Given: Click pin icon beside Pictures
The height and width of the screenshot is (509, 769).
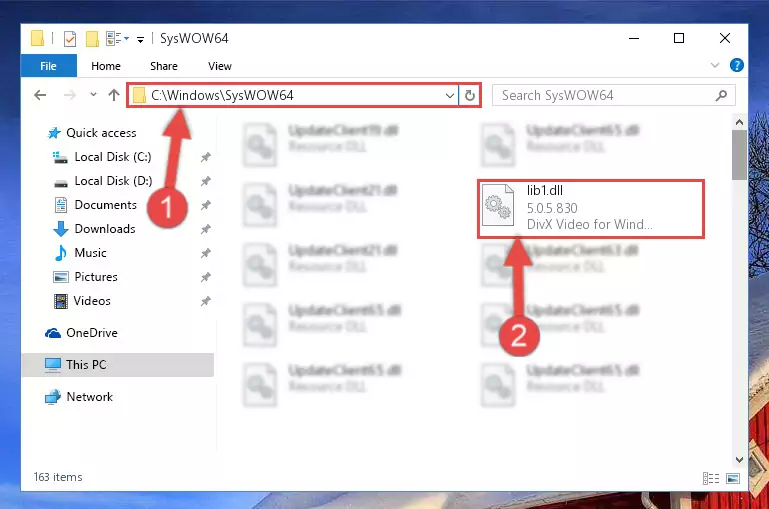Looking at the screenshot, I should pyautogui.click(x=205, y=277).
